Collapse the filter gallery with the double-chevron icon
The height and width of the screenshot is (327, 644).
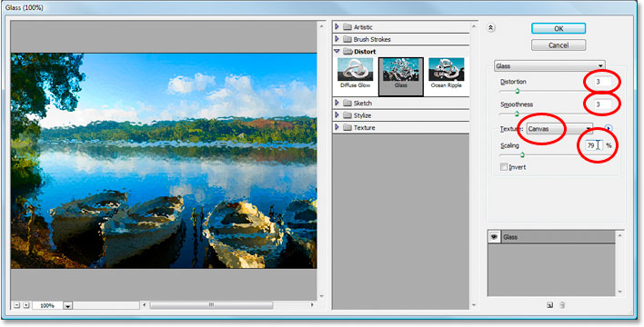click(491, 28)
